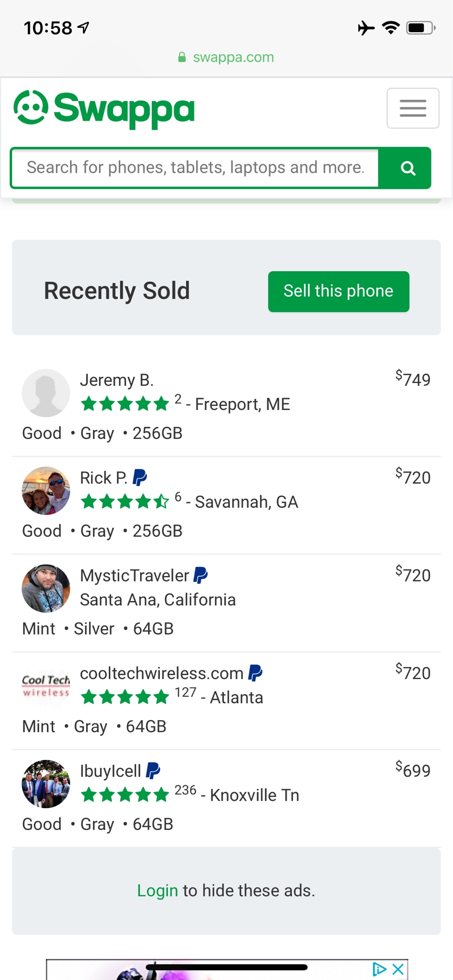Image resolution: width=453 pixels, height=980 pixels.
Task: Tap the green search magnifier button
Action: pyautogui.click(x=407, y=168)
